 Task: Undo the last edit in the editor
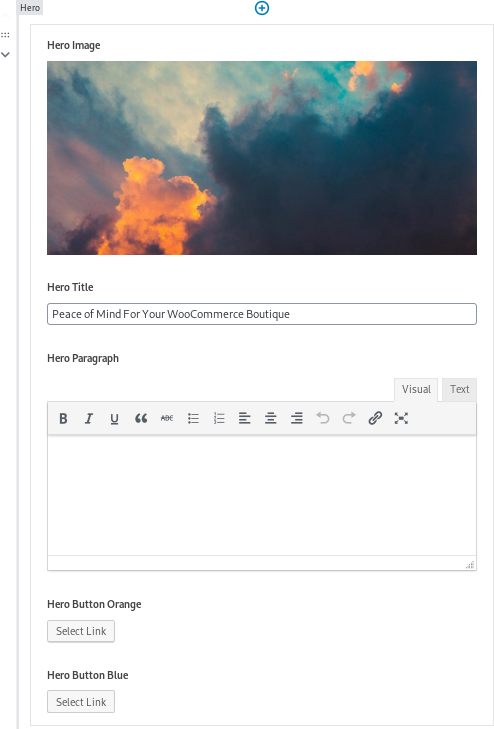click(323, 418)
